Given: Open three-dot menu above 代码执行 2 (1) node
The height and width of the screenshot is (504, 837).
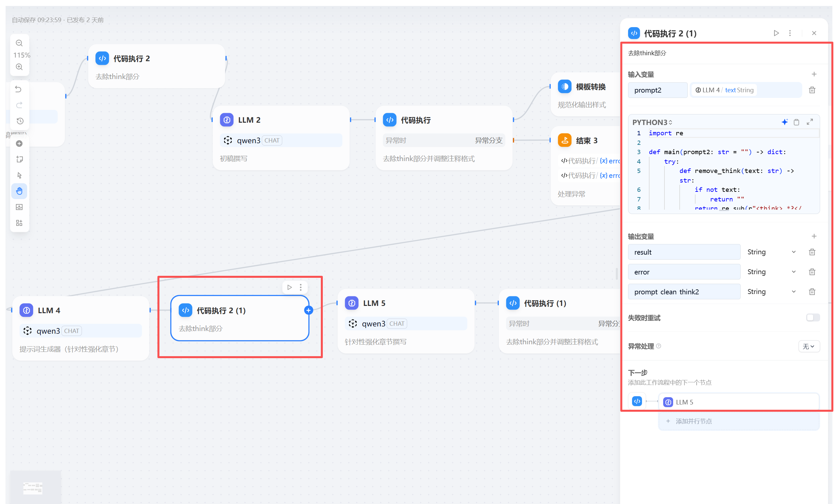Looking at the screenshot, I should click(301, 287).
